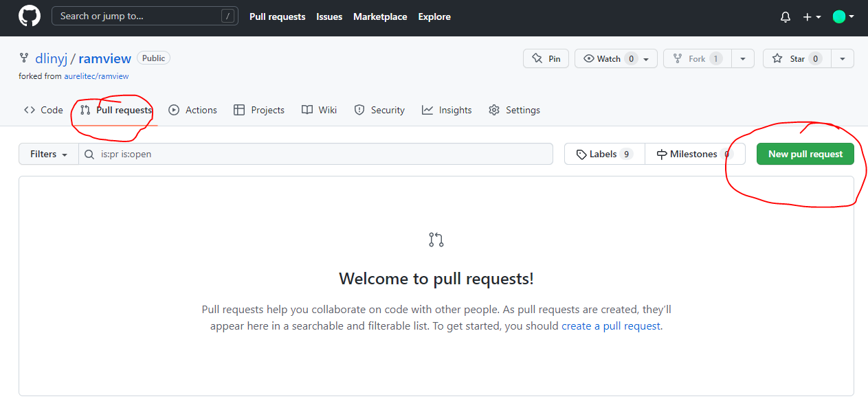Expand the Filters dropdown
The image size is (868, 412).
[x=49, y=154]
